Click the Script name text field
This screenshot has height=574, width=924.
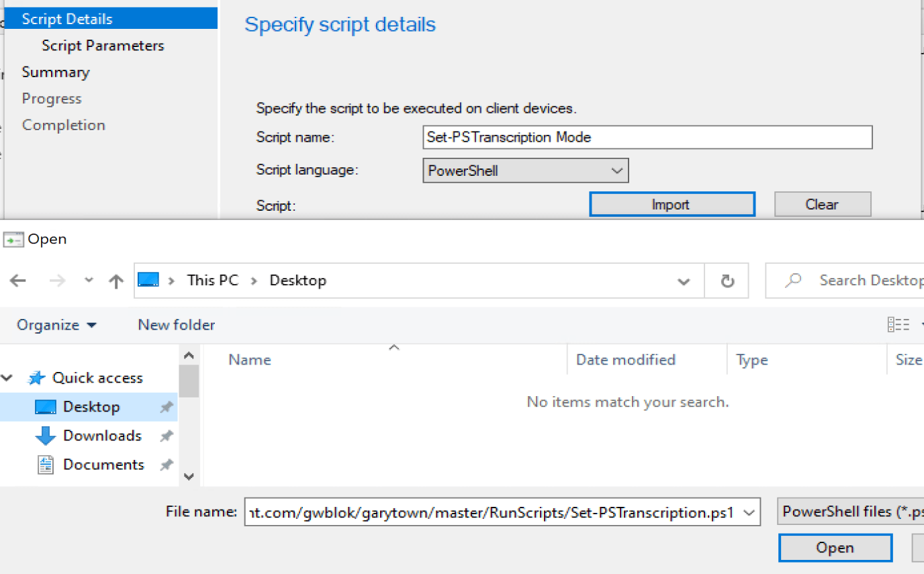(647, 138)
